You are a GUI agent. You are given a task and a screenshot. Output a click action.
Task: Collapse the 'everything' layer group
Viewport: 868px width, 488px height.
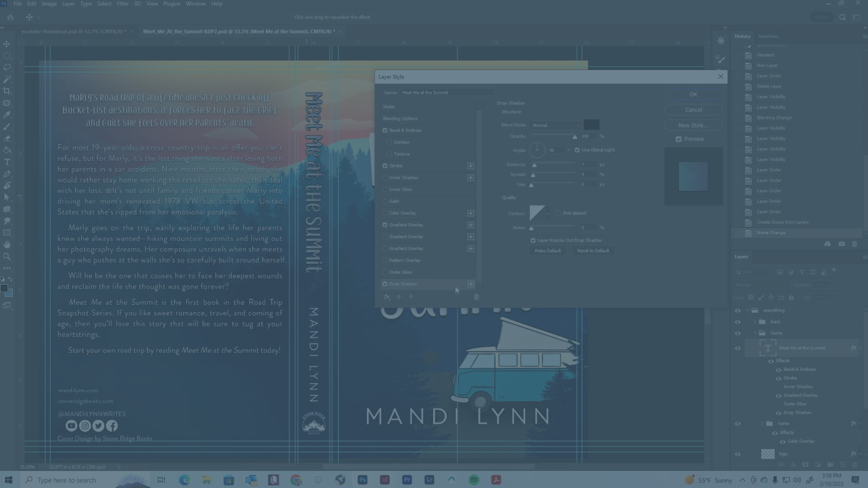[x=748, y=310]
